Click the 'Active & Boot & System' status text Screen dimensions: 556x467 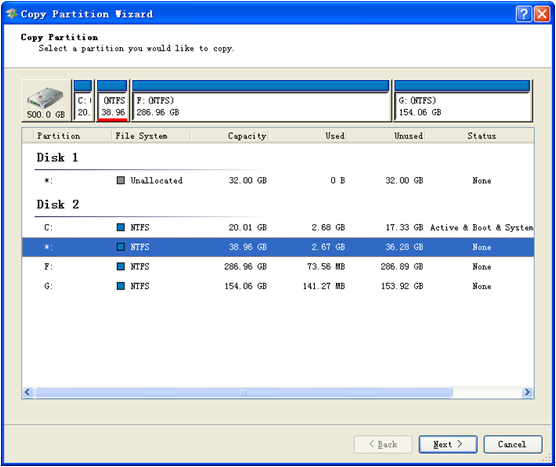(x=482, y=227)
